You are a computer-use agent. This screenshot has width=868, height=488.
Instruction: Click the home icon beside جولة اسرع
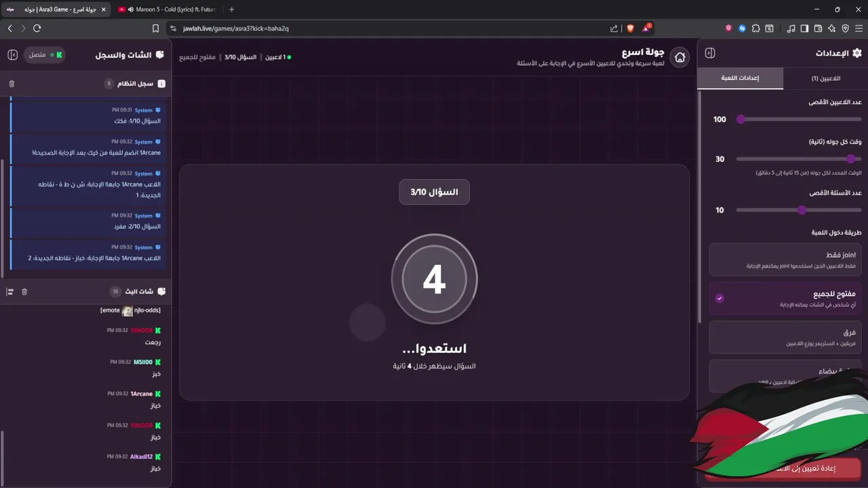[679, 58]
